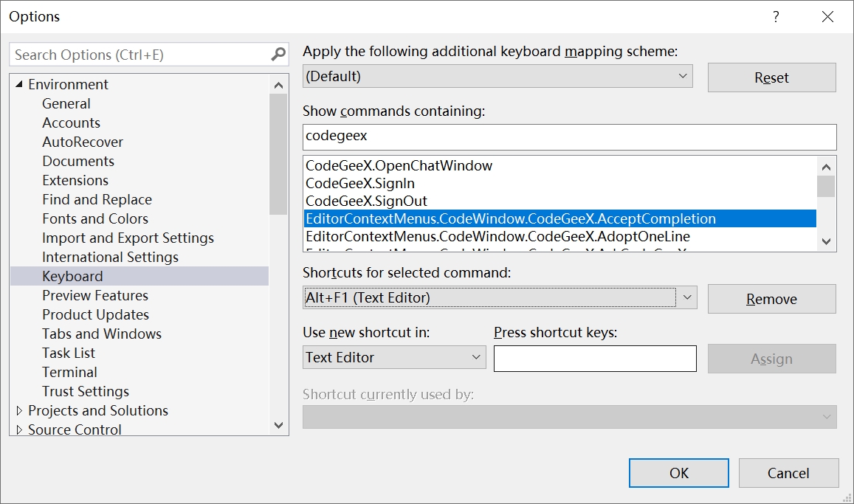Open the dialog help question mark

(x=776, y=17)
